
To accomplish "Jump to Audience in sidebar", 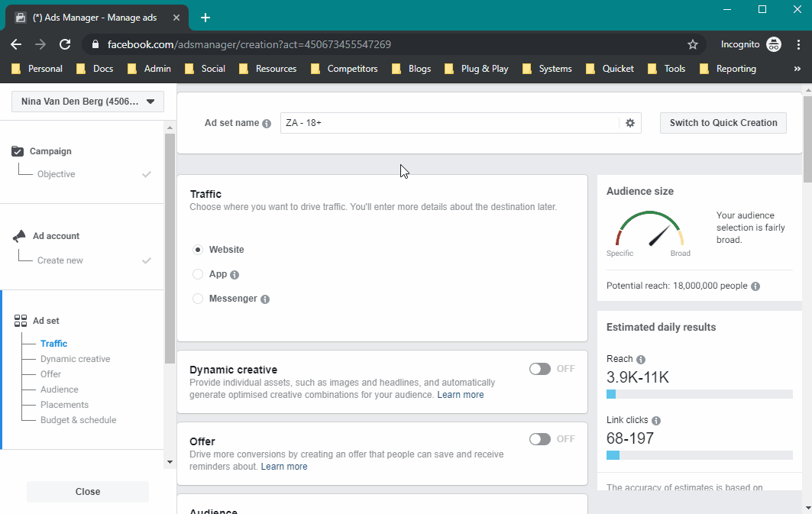I will (60, 390).
